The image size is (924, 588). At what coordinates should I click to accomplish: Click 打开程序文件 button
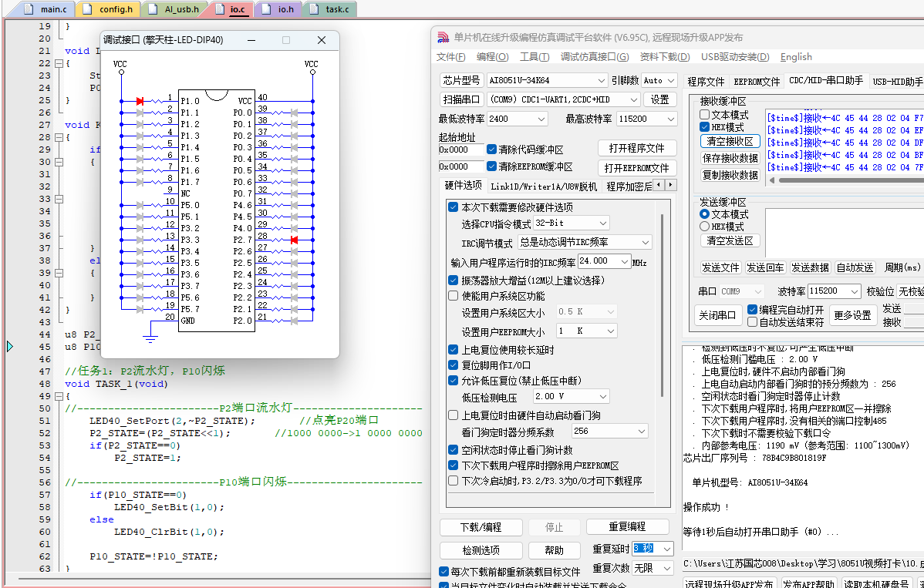(x=637, y=148)
